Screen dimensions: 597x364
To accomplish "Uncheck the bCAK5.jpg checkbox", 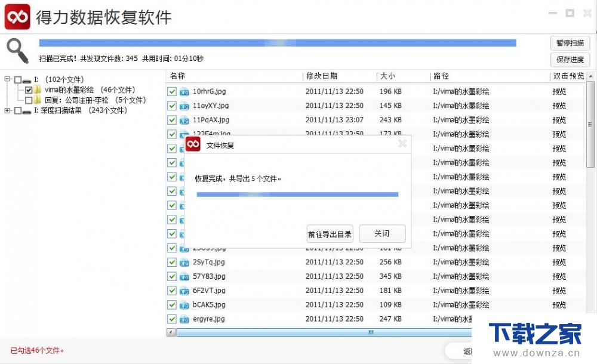I will coord(172,304).
